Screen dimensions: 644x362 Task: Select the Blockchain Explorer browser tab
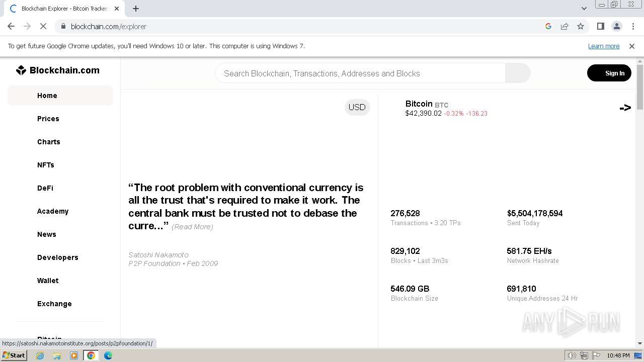click(64, 9)
